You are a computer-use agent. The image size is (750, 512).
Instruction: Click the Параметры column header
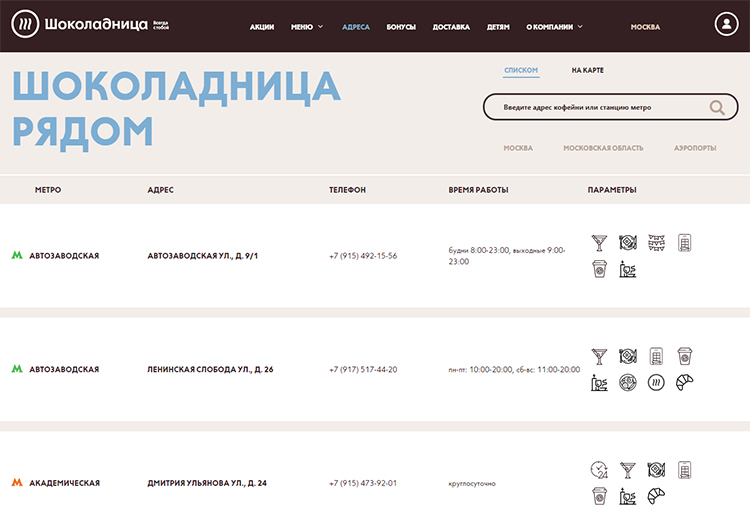[x=612, y=190]
